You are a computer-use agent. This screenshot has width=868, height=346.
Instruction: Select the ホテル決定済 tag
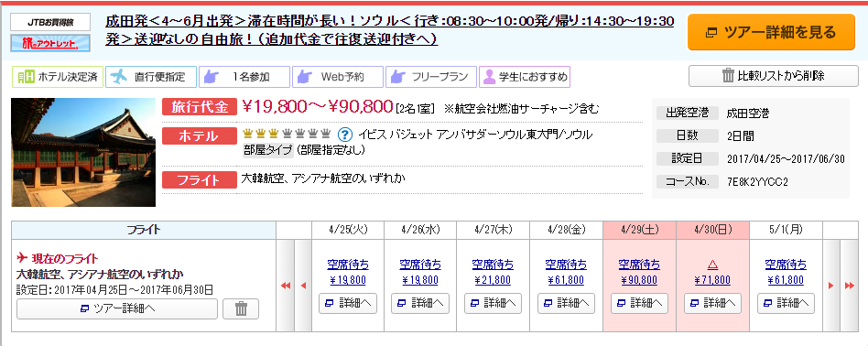[58, 77]
